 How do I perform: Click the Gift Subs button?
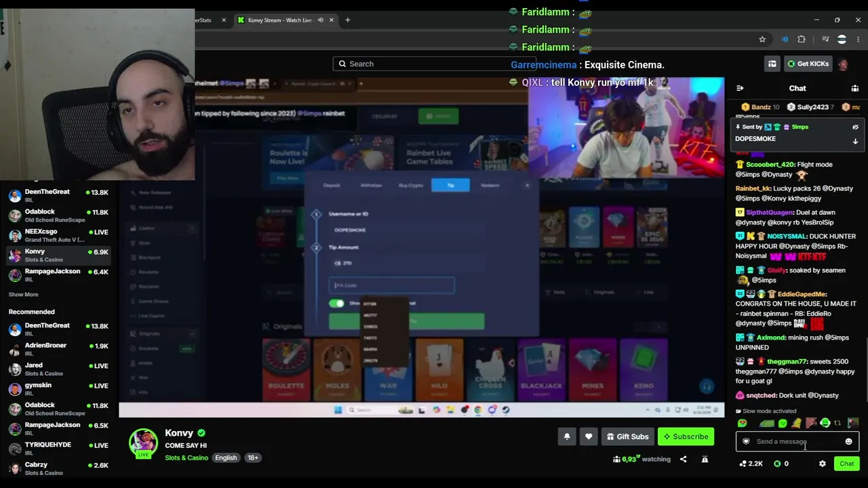627,436
